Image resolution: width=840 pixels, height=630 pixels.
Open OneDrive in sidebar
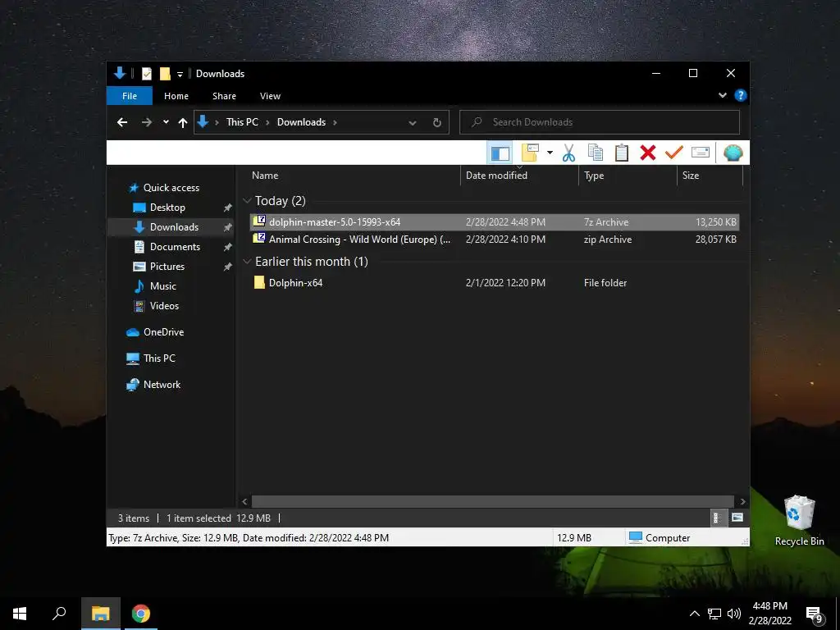163,332
